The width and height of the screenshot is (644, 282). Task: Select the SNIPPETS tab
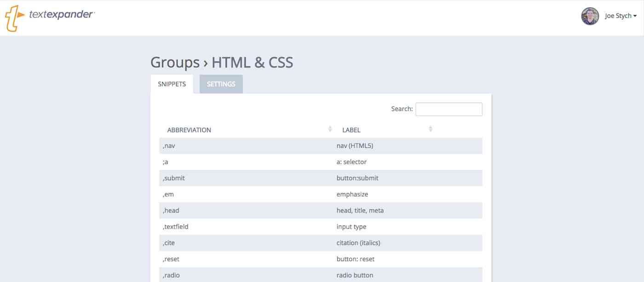coord(172,84)
